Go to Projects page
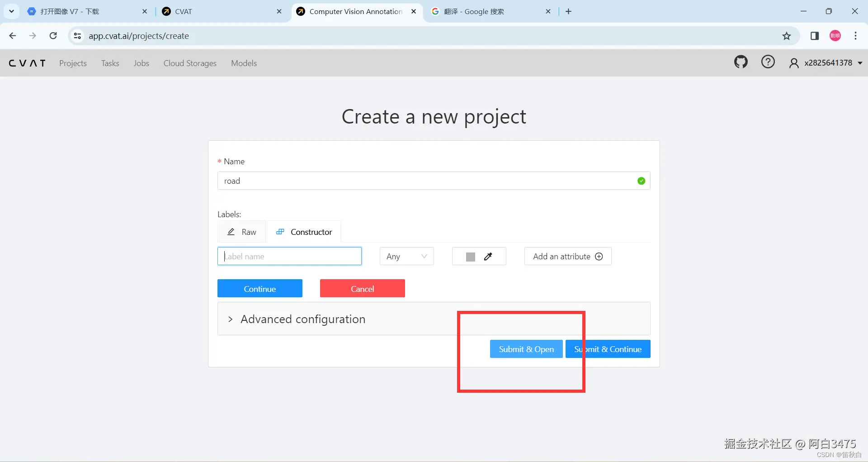This screenshot has width=868, height=462. pyautogui.click(x=73, y=63)
